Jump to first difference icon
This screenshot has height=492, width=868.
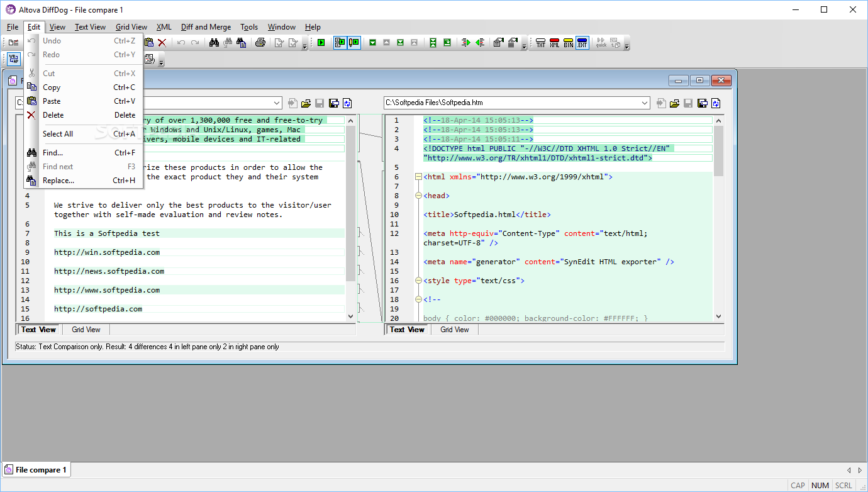point(414,43)
